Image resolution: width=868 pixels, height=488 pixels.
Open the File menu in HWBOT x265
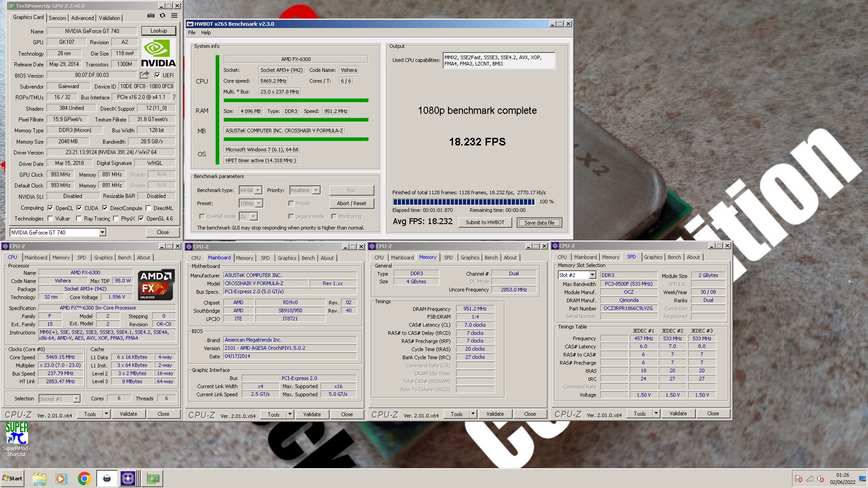tap(192, 33)
